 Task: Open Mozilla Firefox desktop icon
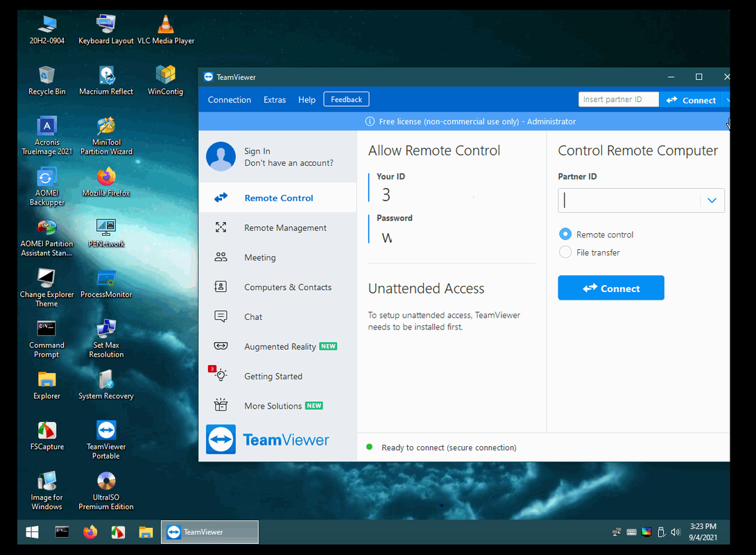(x=106, y=182)
